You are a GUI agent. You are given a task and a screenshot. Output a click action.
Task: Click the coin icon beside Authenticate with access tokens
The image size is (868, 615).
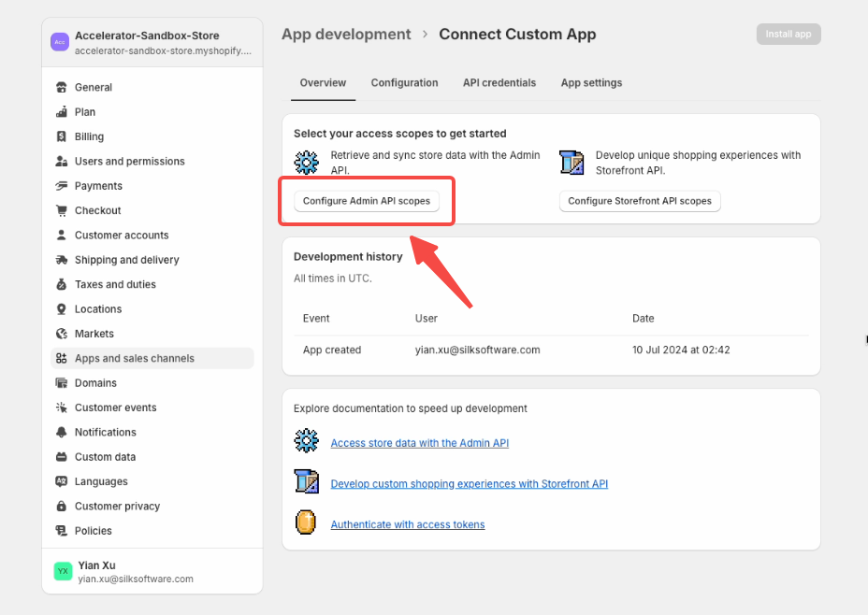click(x=306, y=522)
